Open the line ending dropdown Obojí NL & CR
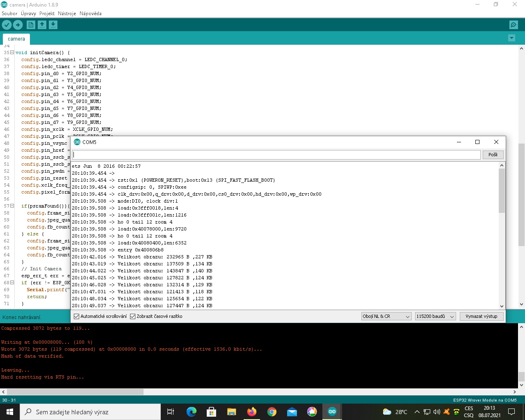Image resolution: width=525 pixels, height=420 pixels. click(x=386, y=317)
